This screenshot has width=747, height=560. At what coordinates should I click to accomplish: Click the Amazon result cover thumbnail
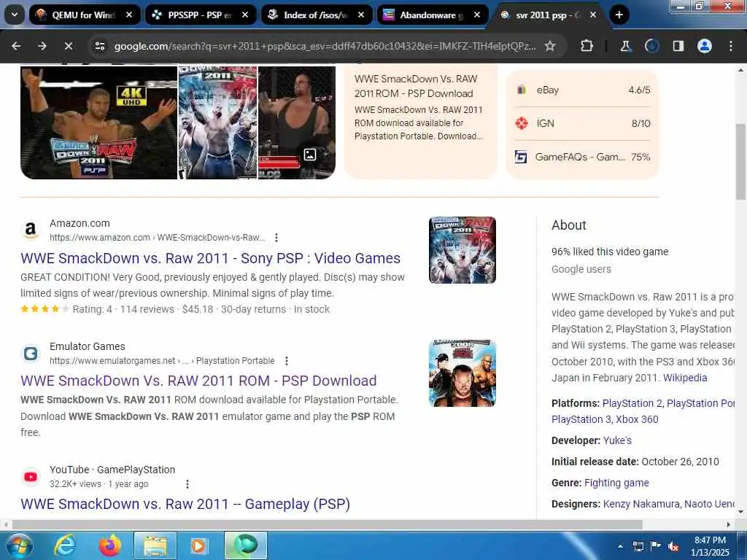click(x=462, y=250)
